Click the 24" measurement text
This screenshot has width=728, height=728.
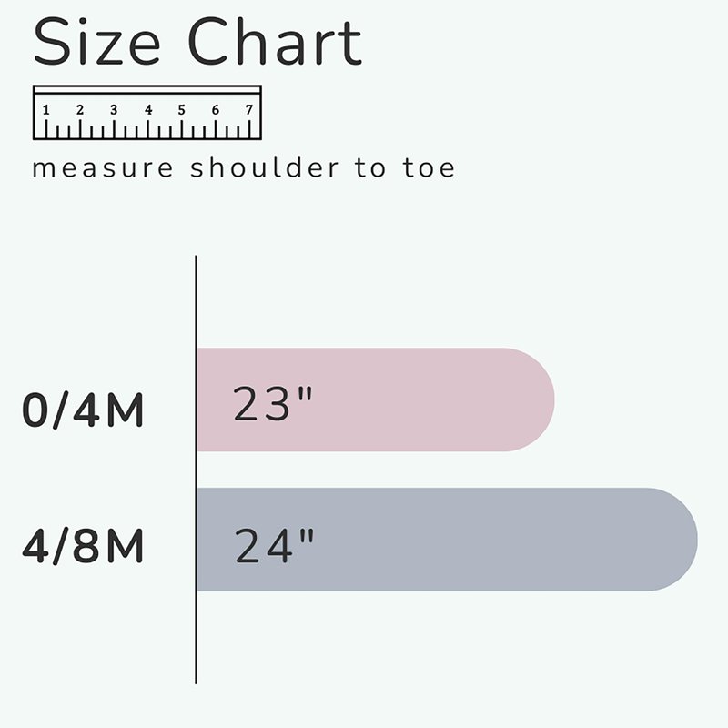275,545
